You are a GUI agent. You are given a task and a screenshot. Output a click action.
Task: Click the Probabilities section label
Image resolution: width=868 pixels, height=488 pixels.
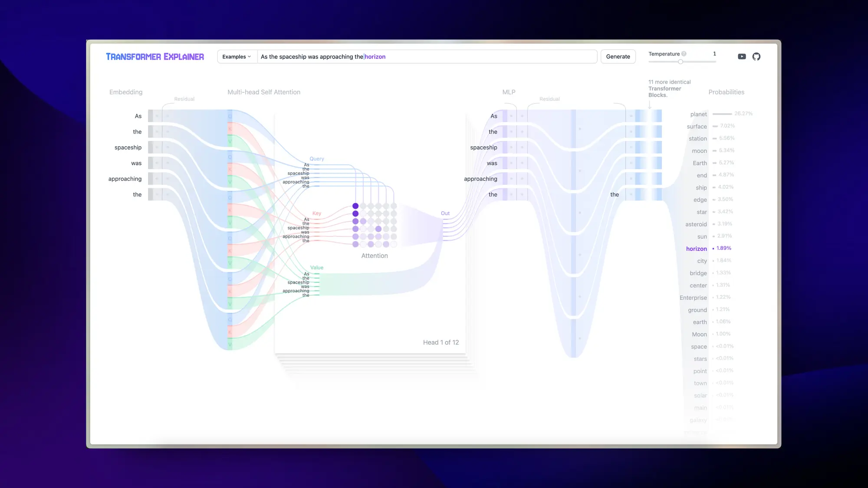[726, 92]
